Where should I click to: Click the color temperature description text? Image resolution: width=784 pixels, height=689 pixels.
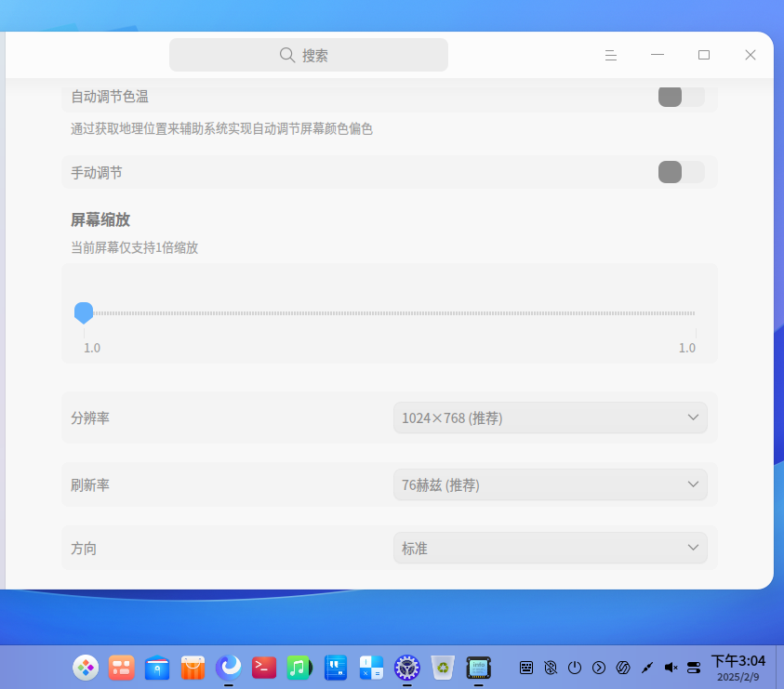pyautogui.click(x=221, y=129)
